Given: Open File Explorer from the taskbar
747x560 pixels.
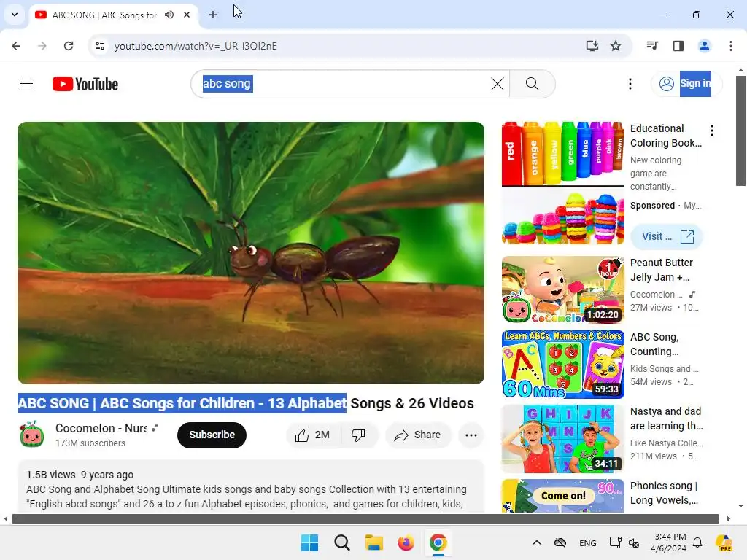Looking at the screenshot, I should pyautogui.click(x=374, y=542).
